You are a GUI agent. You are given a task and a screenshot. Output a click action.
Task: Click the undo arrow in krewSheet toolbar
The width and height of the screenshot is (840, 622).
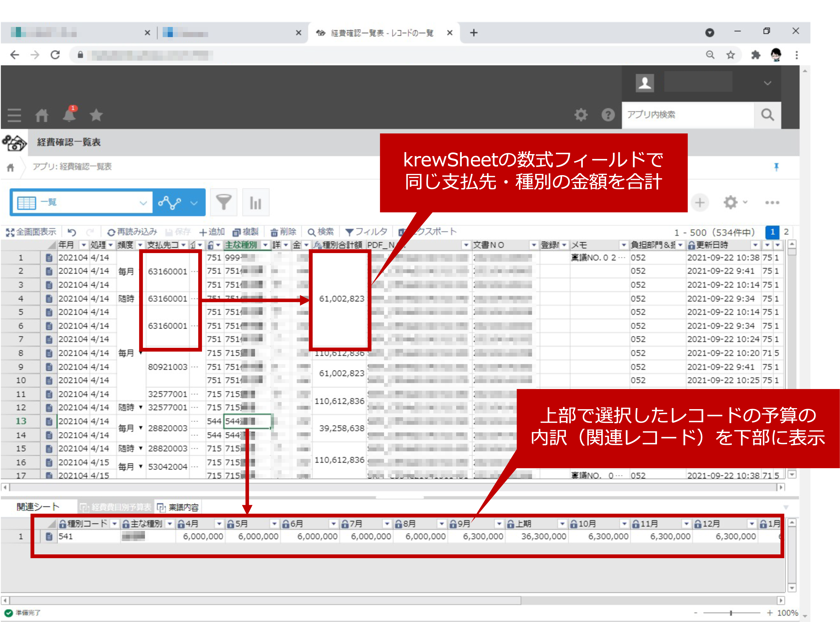click(x=72, y=232)
